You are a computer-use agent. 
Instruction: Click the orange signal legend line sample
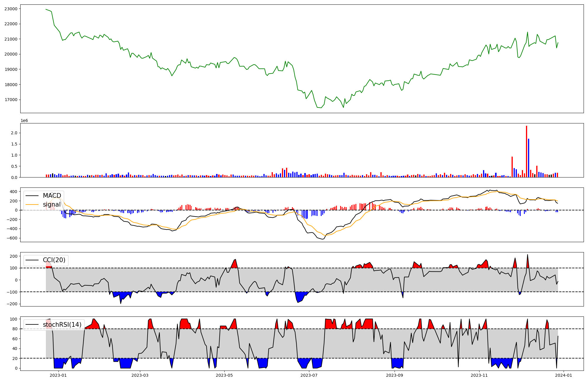coord(32,205)
